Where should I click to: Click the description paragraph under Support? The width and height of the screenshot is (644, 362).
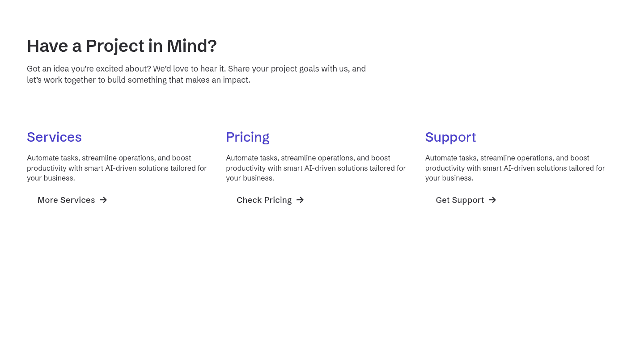pos(515,168)
